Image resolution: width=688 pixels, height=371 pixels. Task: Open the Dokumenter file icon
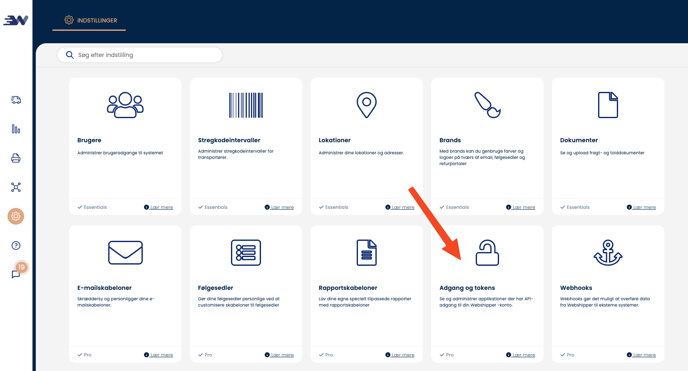[x=608, y=105]
